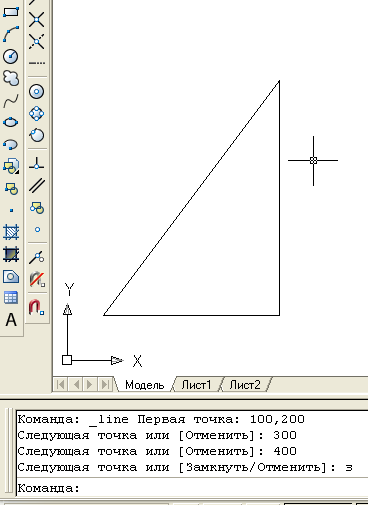Switch to the Лист2 layout tab

tap(245, 385)
